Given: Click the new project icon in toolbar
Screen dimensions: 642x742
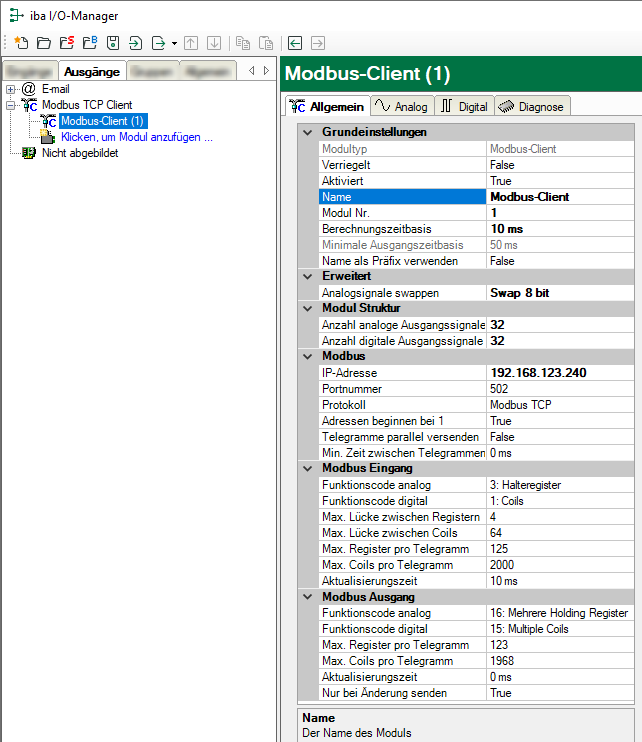Looking at the screenshot, I should (21, 43).
